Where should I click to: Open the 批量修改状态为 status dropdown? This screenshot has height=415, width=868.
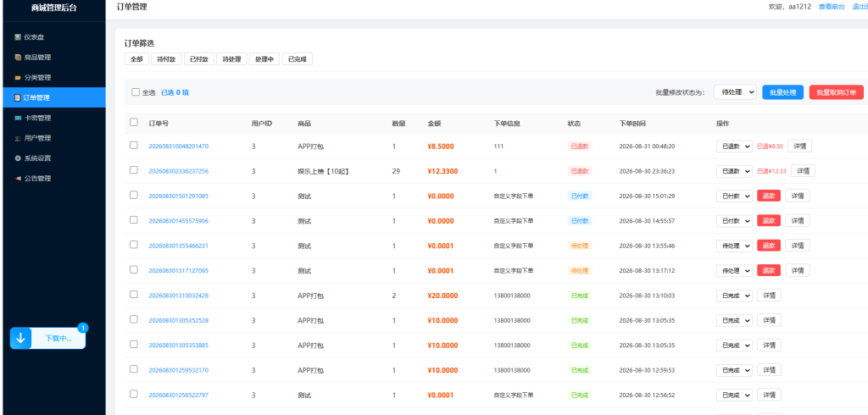coord(735,92)
